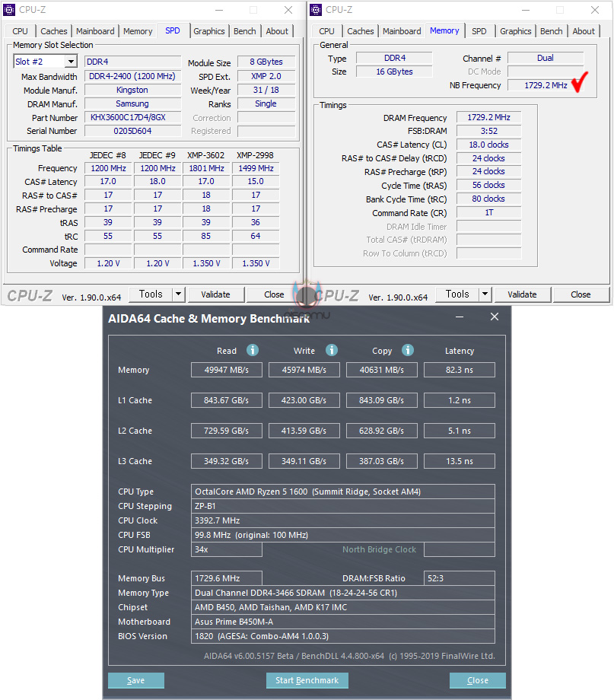Screen dimensions: 614x700
Task: Click Memory Write result 45974 MB/s
Action: coord(304,370)
